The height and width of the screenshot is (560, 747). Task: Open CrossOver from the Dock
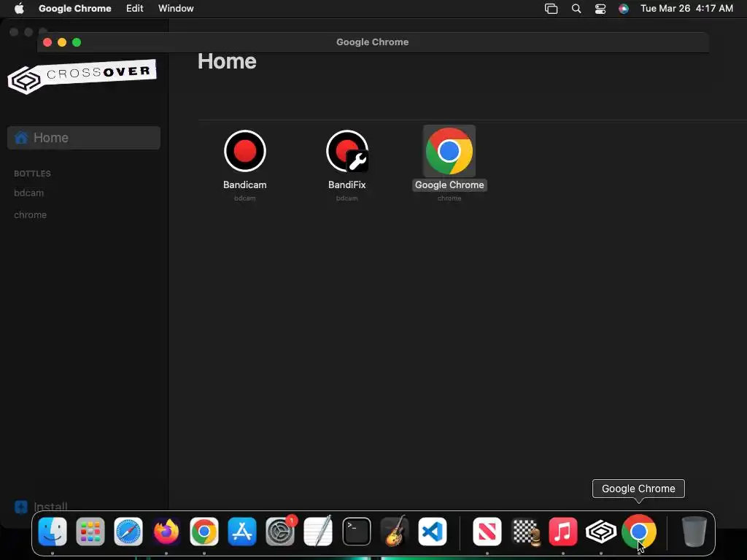[601, 531]
